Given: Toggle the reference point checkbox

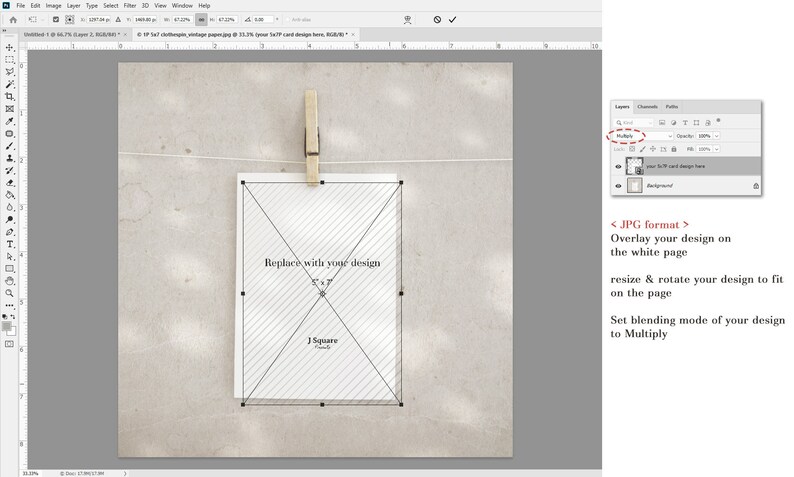Looking at the screenshot, I should pyautogui.click(x=56, y=20).
